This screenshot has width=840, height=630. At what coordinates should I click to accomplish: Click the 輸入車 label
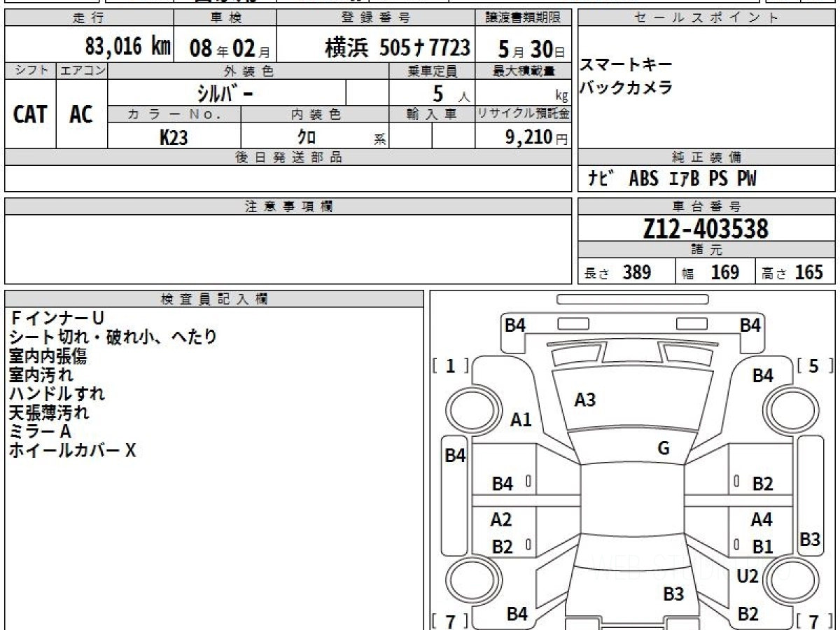click(432, 114)
